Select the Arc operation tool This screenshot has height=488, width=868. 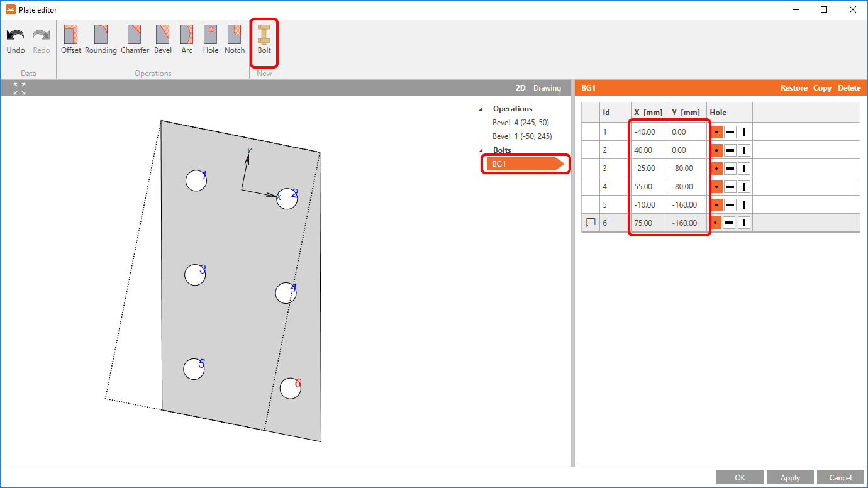click(x=187, y=40)
